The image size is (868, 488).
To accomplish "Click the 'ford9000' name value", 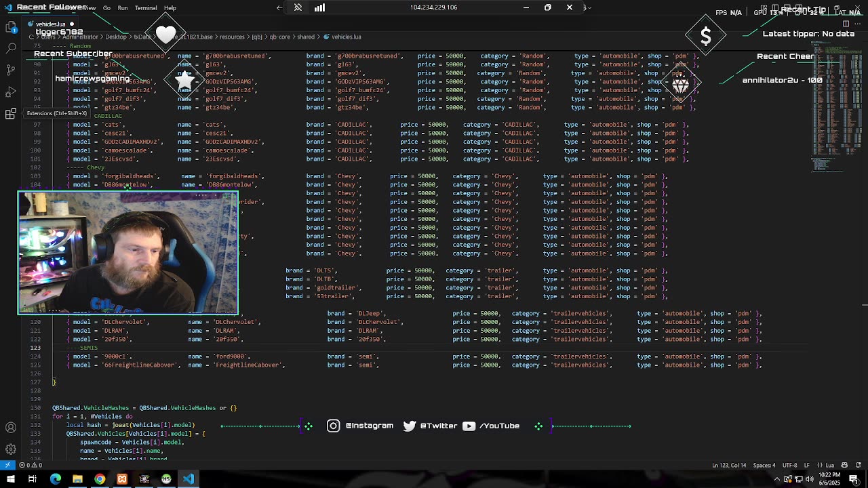I will coord(230,357).
